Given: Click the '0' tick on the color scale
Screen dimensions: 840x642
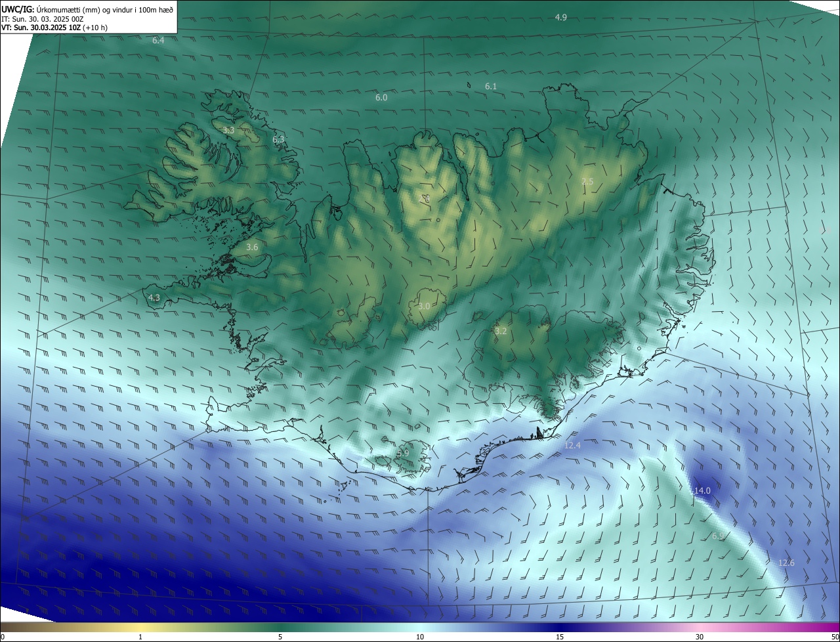Looking at the screenshot, I should click(x=3, y=637).
